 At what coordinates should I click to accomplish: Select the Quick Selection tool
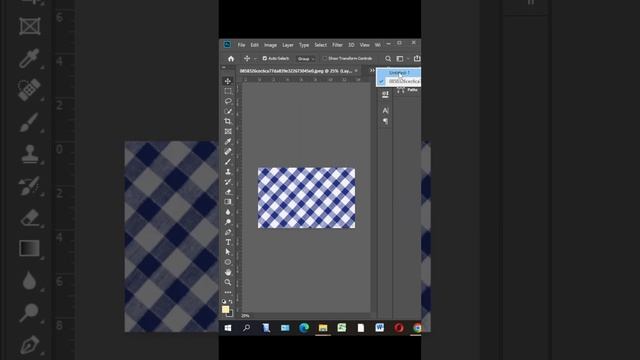click(x=228, y=111)
